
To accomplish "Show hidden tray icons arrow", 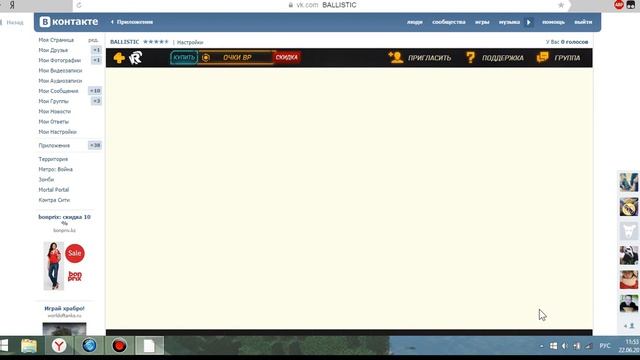I will point(542,346).
